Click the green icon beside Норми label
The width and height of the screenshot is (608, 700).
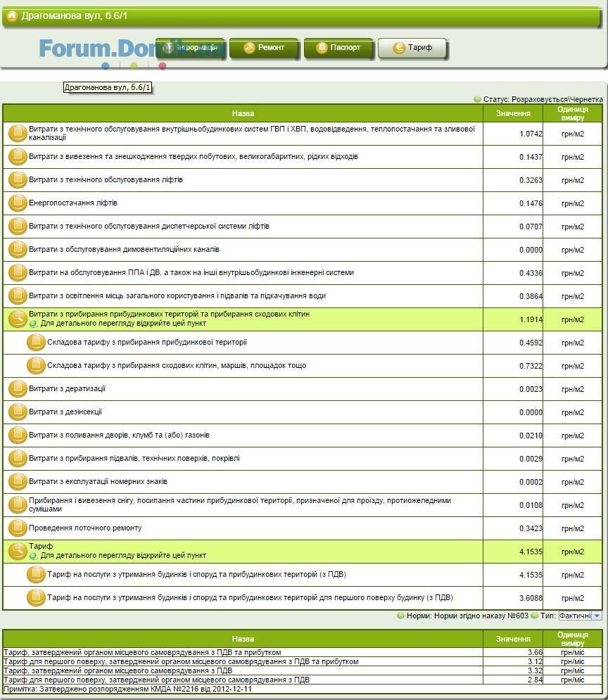[400, 616]
